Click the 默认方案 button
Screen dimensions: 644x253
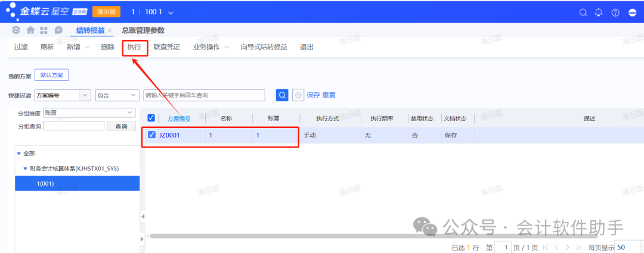click(52, 75)
